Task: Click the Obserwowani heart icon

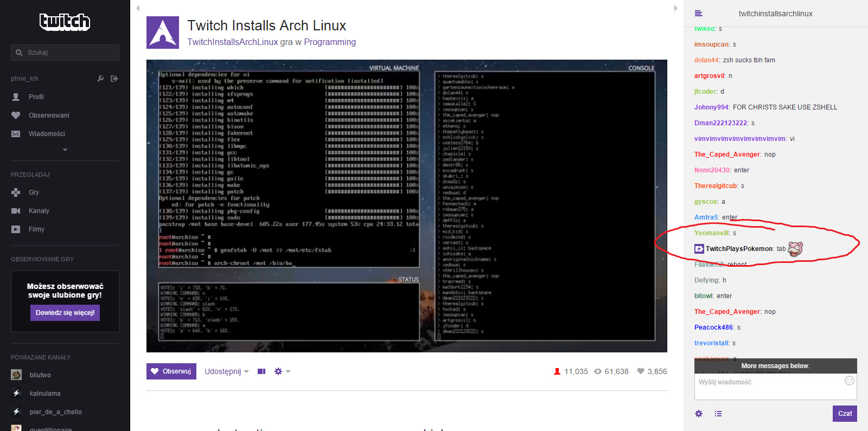Action: coord(16,115)
